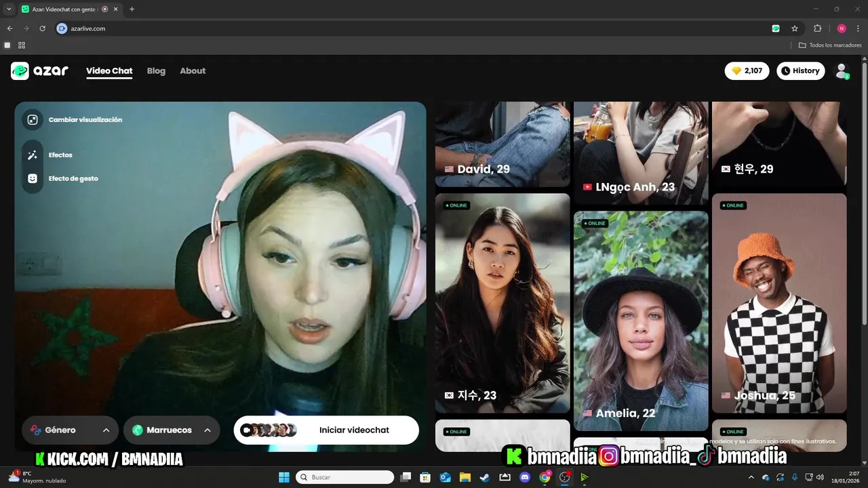The width and height of the screenshot is (868, 488).
Task: Open Discord from the taskbar
Action: click(x=525, y=477)
